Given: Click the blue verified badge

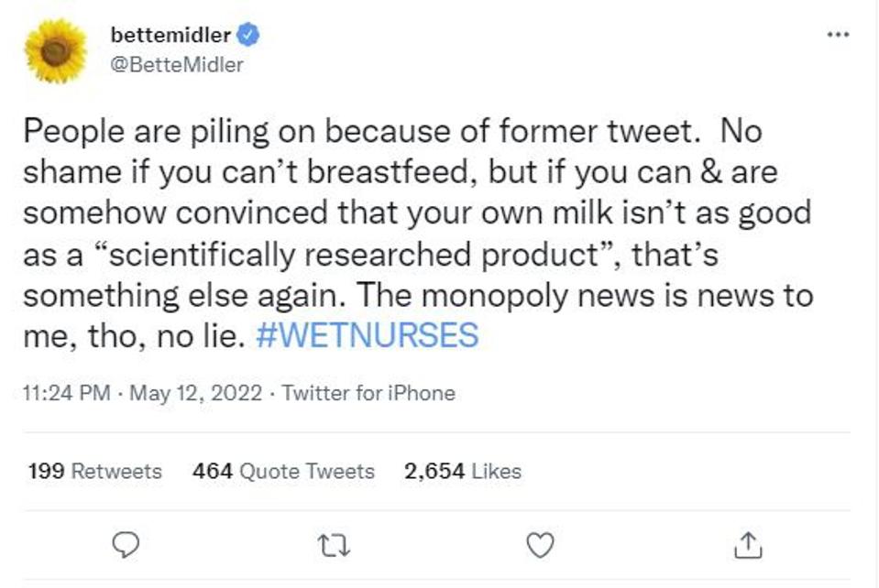Looking at the screenshot, I should 248,36.
